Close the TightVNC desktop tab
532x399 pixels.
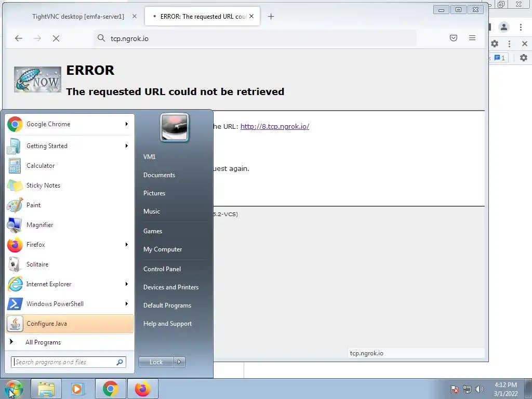(x=135, y=16)
